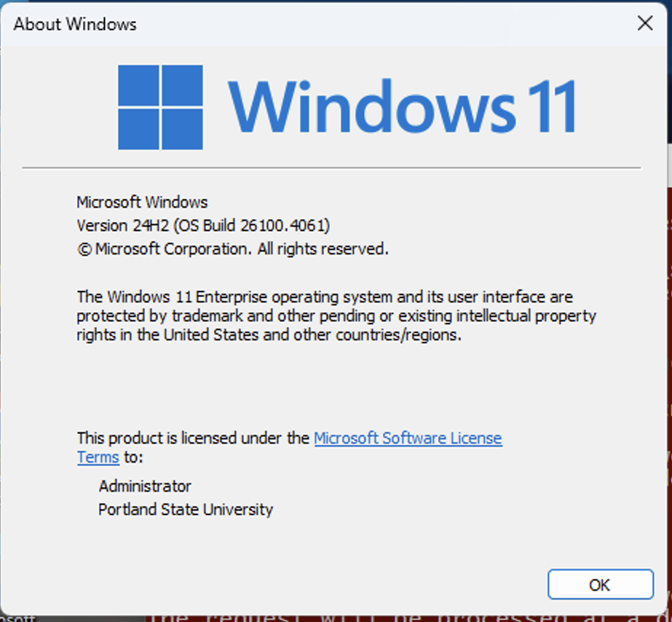Close the About Windows dialog
Image resolution: width=672 pixels, height=622 pixels.
[645, 23]
